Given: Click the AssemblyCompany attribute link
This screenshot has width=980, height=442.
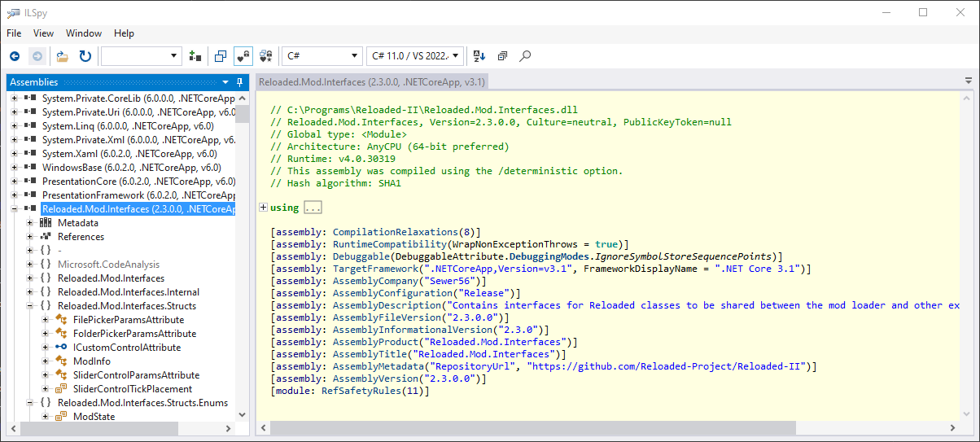Looking at the screenshot, I should click(x=375, y=281).
